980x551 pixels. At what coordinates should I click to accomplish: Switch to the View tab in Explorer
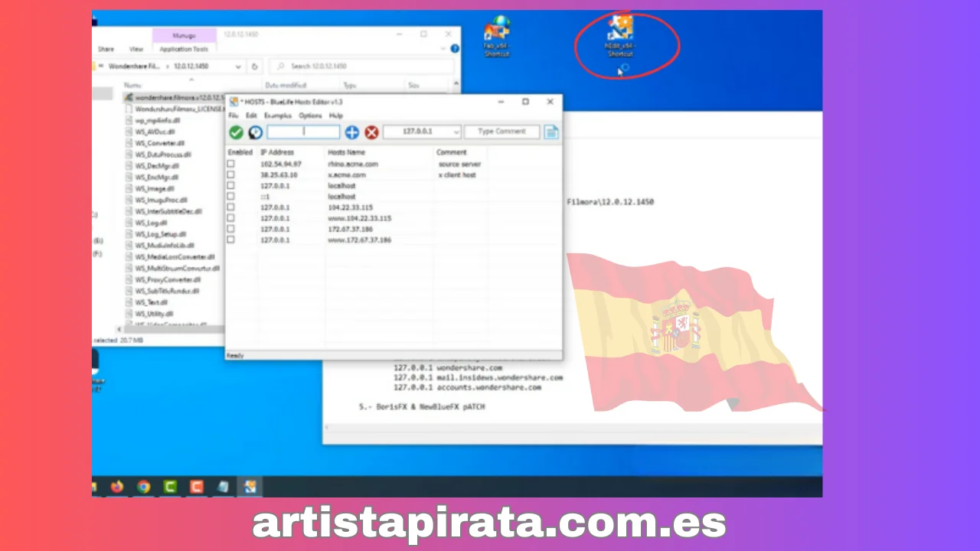coord(136,49)
